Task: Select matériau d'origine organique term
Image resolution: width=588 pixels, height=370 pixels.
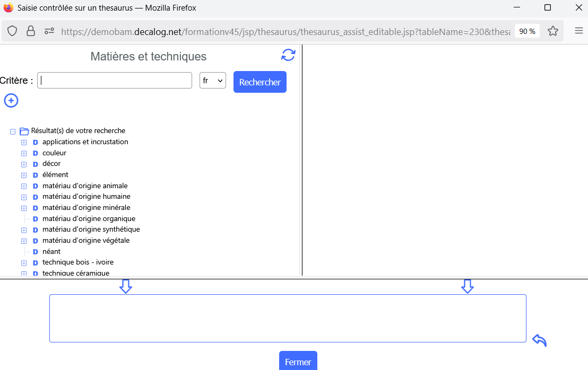Action: pyautogui.click(x=89, y=218)
